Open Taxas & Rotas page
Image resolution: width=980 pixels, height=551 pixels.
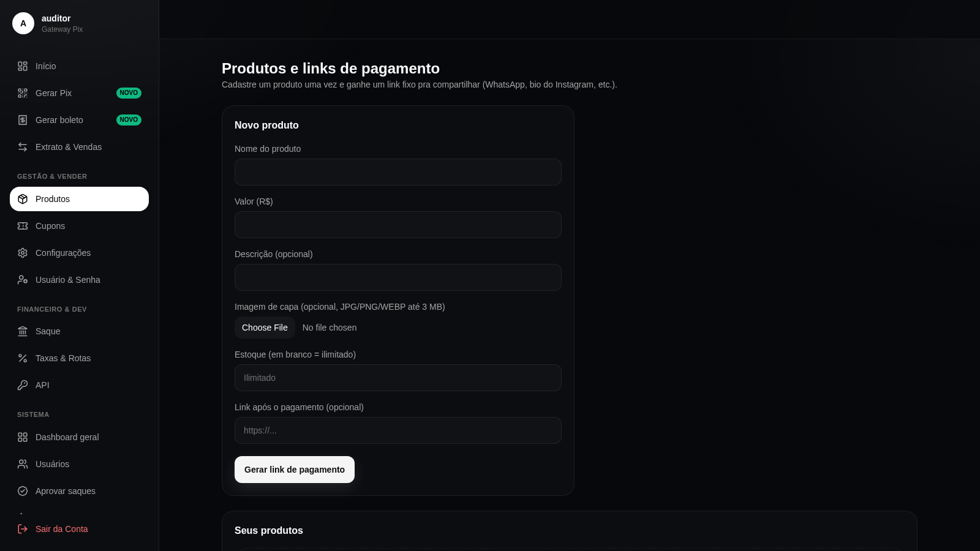pyautogui.click(x=79, y=358)
